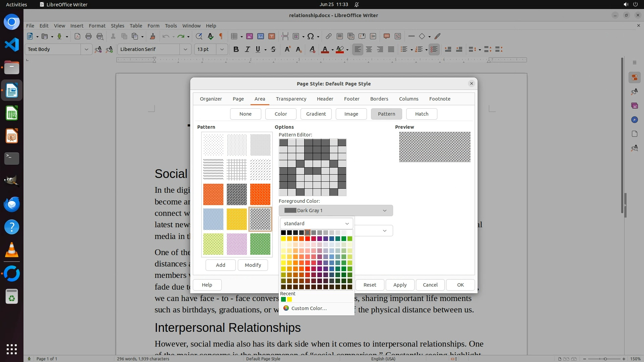Toggle the Gradient fill type button

pyautogui.click(x=316, y=114)
